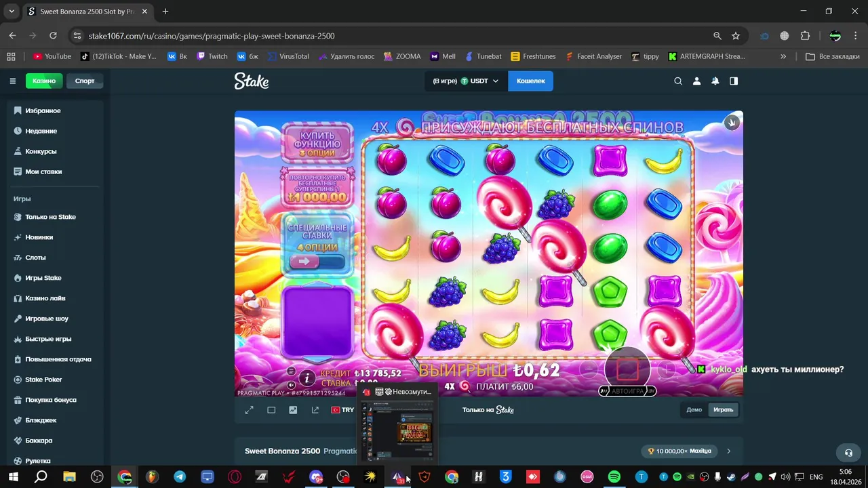This screenshot has width=868, height=488.
Task: Bookmark this page star icon
Action: tap(736, 35)
